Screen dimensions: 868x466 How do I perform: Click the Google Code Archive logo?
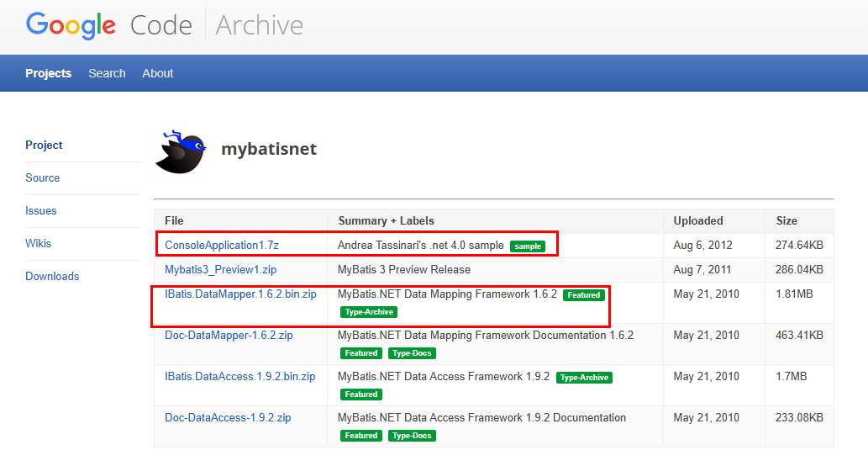tap(165, 25)
